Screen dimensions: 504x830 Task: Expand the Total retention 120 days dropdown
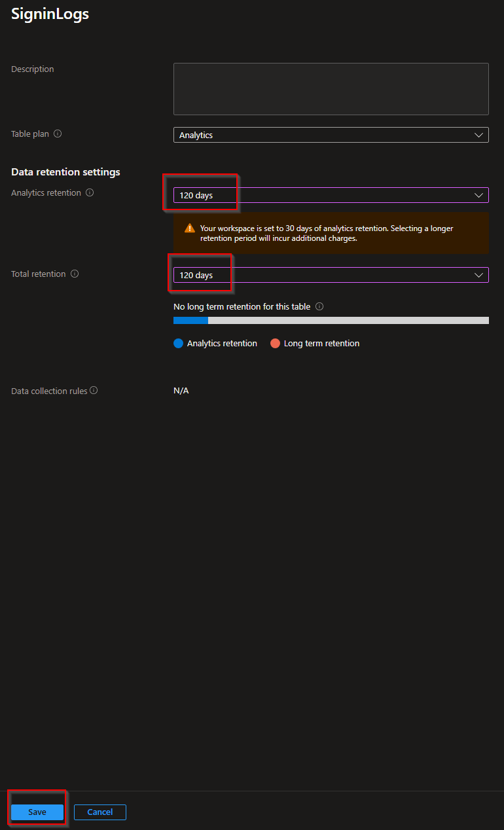pos(331,275)
